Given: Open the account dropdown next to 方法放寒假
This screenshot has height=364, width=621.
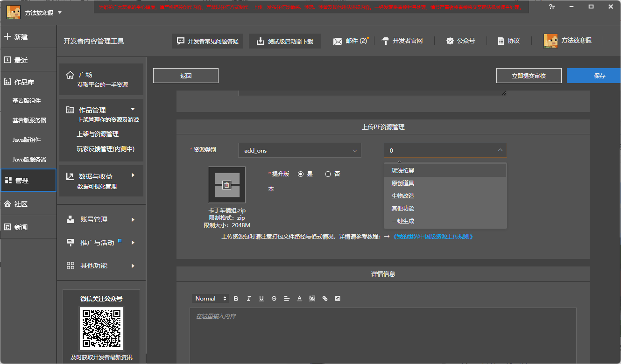Looking at the screenshot, I should click(x=59, y=13).
